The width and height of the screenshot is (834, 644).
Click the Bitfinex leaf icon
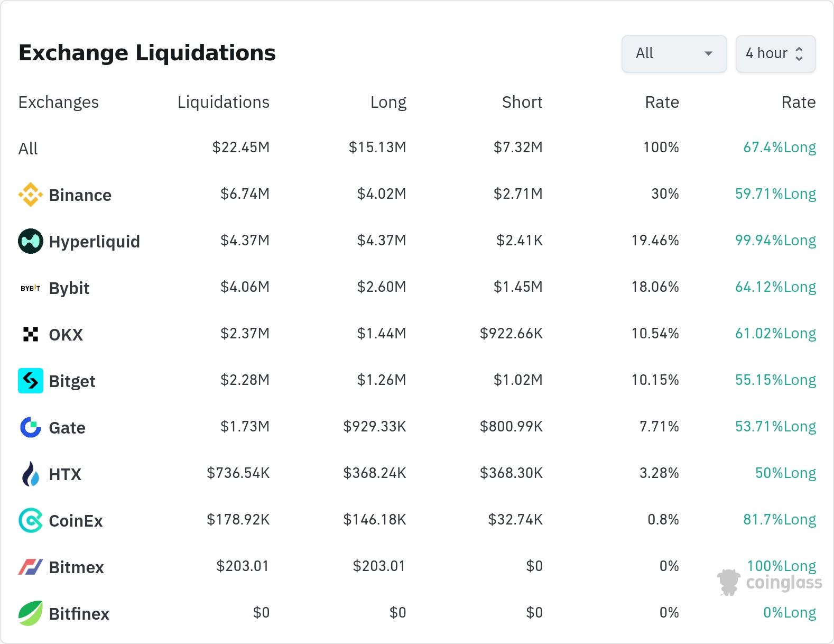[31, 613]
